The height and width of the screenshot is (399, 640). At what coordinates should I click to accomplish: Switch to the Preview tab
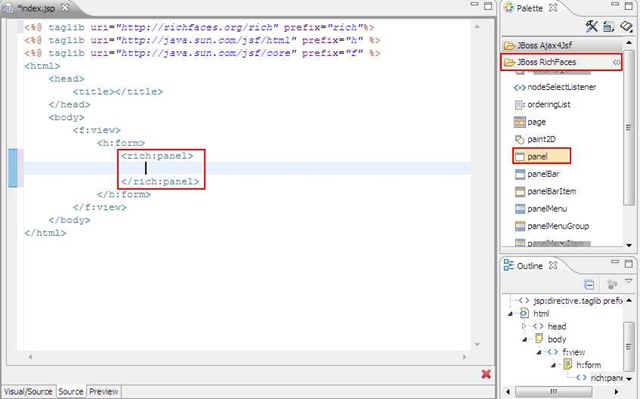[104, 392]
